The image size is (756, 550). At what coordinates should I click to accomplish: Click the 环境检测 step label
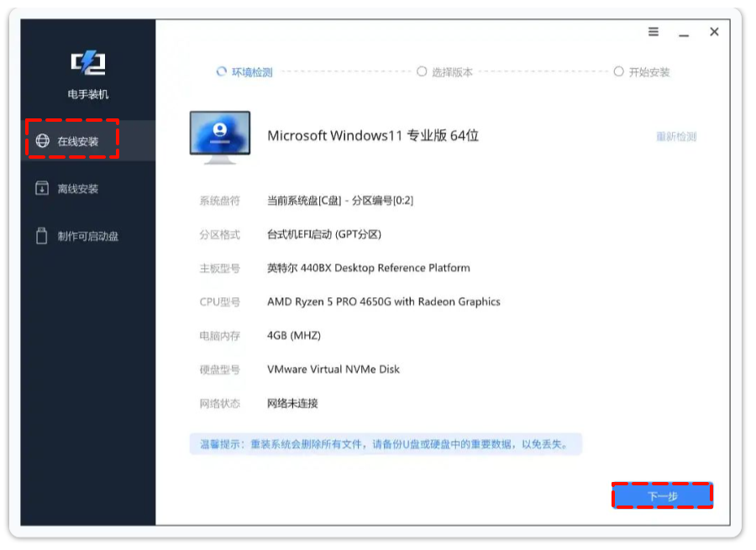(x=252, y=72)
